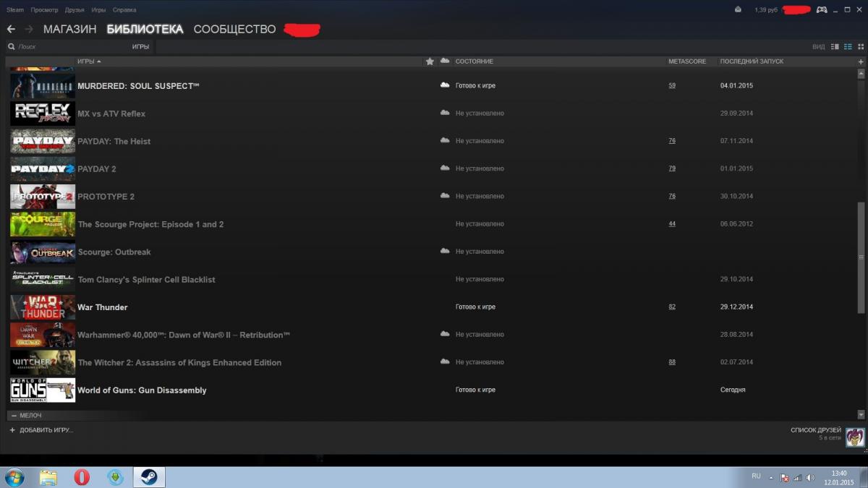Go back with the left arrow
This screenshot has height=488, width=868.
(11, 29)
